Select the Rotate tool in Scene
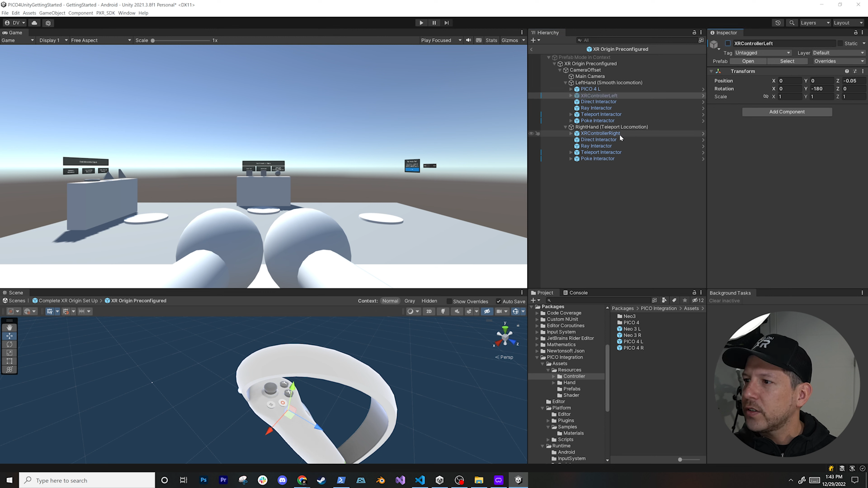 9,344
